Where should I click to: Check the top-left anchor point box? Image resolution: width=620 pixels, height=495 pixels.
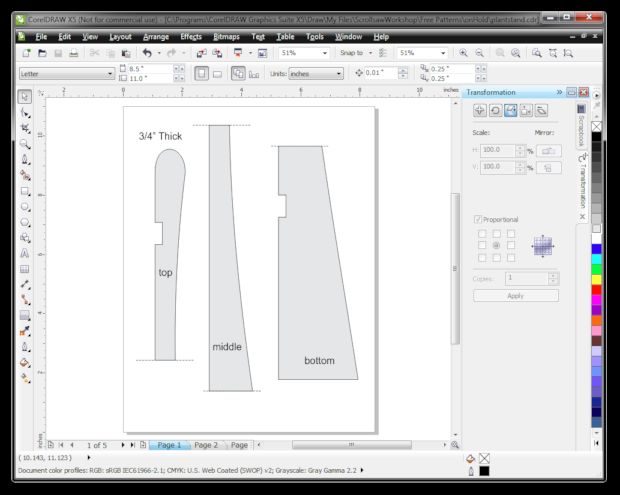pyautogui.click(x=482, y=234)
